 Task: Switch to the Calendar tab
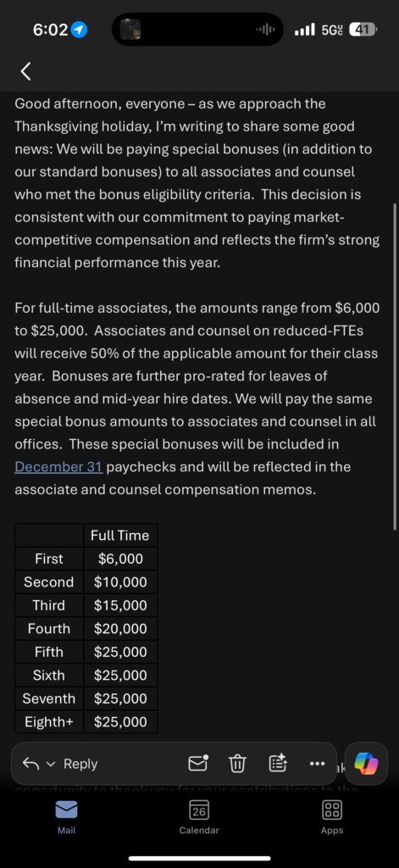point(199,818)
